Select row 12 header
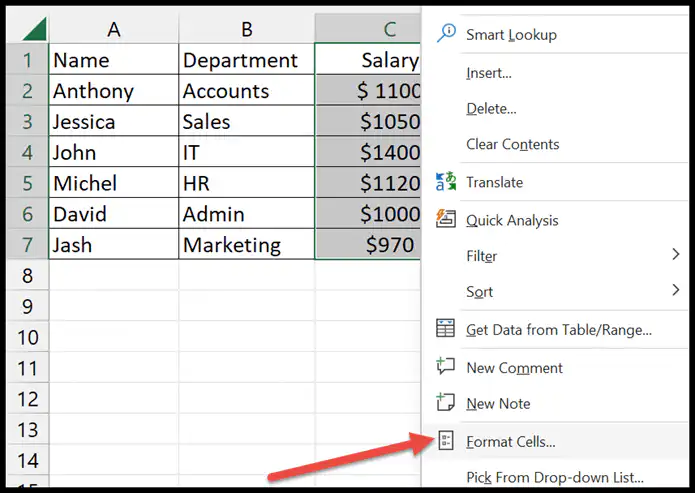This screenshot has height=493, width=695. (x=27, y=398)
